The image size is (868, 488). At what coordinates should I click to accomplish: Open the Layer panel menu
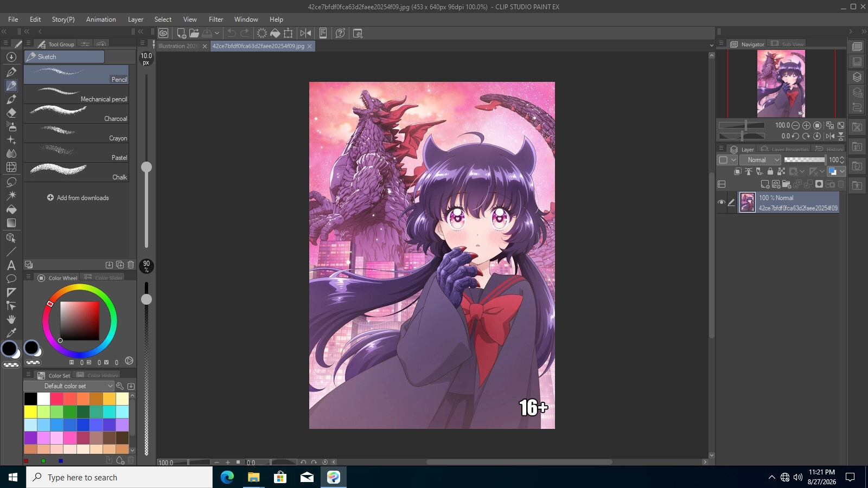point(721,149)
